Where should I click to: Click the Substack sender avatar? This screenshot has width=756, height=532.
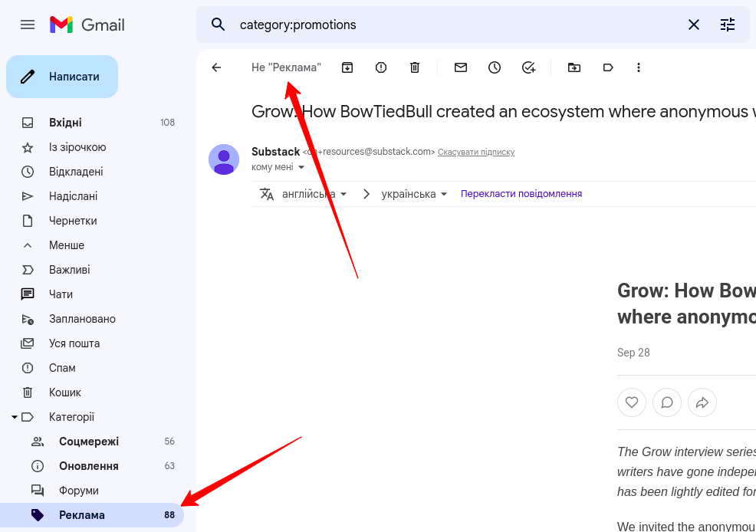(224, 159)
